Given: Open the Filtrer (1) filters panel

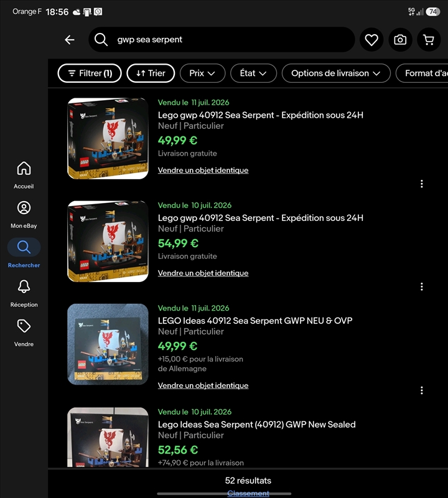Looking at the screenshot, I should (90, 73).
